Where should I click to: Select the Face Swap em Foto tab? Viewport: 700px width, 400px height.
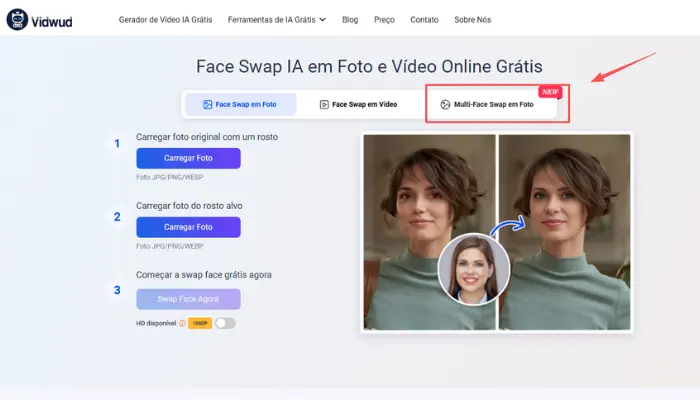241,104
